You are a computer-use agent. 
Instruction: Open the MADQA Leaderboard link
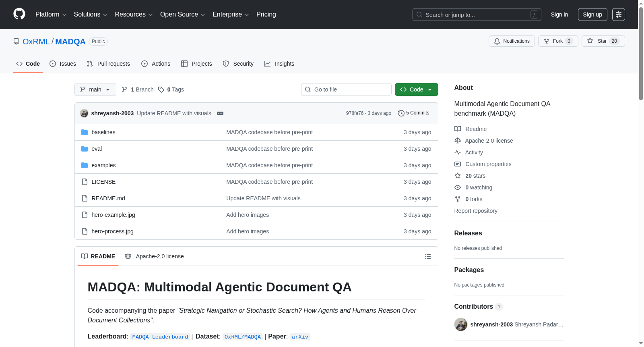pyautogui.click(x=160, y=337)
